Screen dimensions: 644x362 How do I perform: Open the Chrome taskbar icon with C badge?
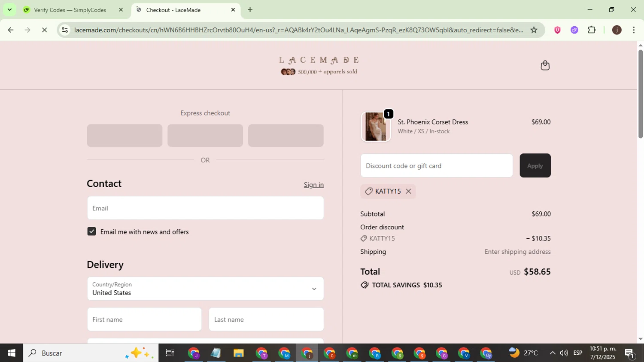pyautogui.click(x=329, y=353)
